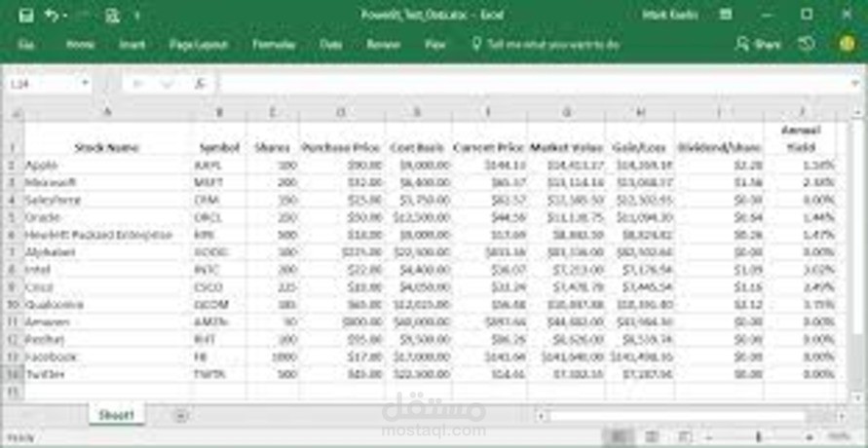Click the Sheet1 tab
Screen dimensions: 868x448
click(x=116, y=415)
